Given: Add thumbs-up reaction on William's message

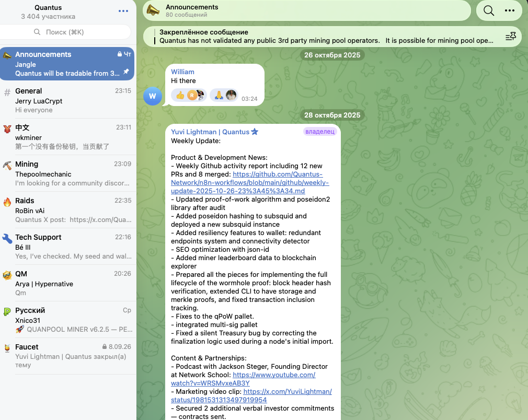Looking at the screenshot, I should coord(189,95).
